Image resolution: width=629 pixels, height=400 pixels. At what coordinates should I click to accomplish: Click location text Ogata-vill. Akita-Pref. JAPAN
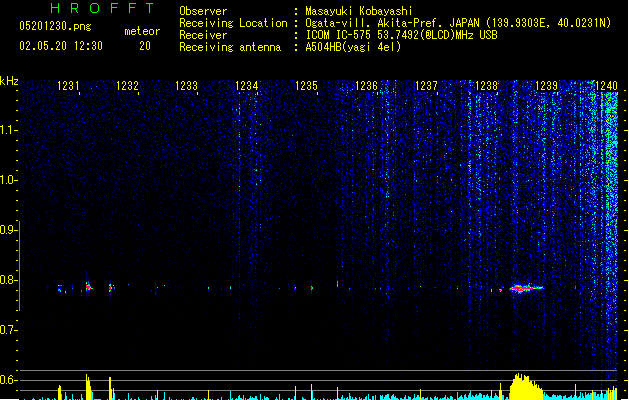392,23
